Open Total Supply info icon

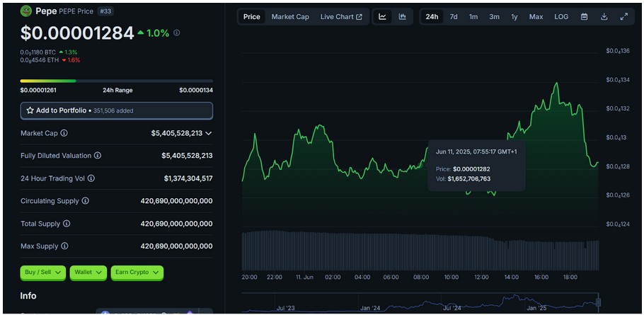67,224
